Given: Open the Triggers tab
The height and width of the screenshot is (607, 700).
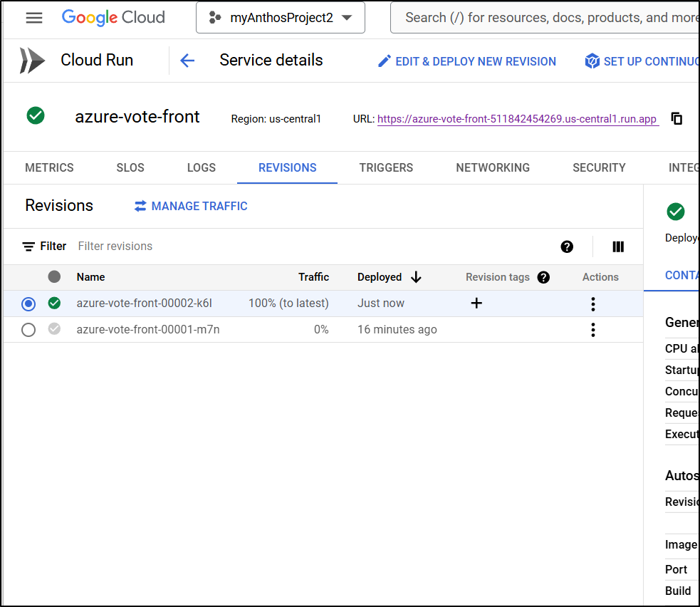Looking at the screenshot, I should [386, 167].
